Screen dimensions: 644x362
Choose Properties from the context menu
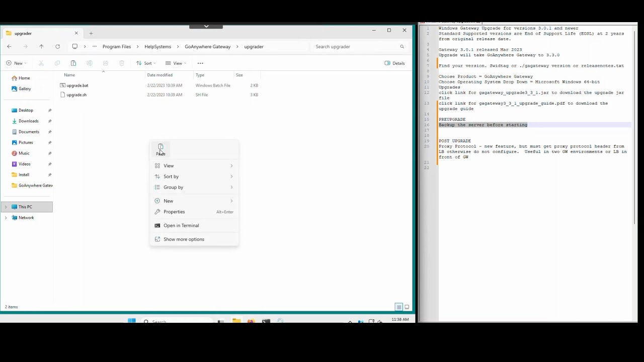point(194,212)
